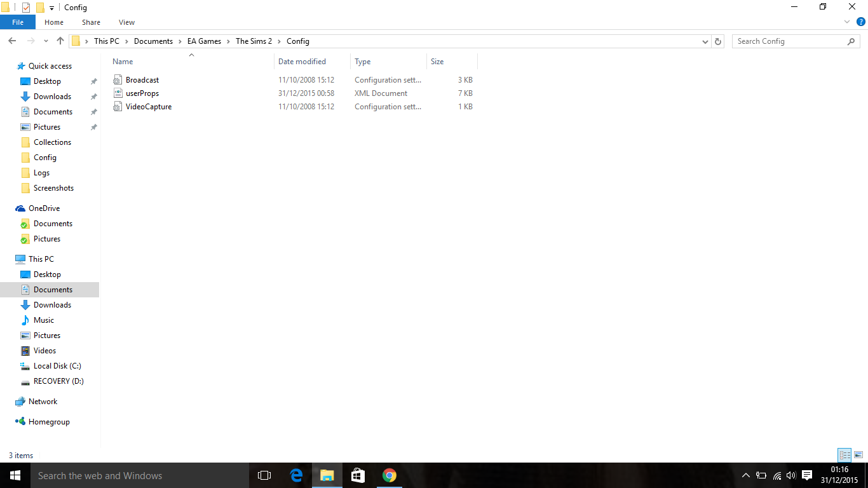Click the Microsoft Edge taskbar icon
The width and height of the screenshot is (868, 488).
point(296,475)
